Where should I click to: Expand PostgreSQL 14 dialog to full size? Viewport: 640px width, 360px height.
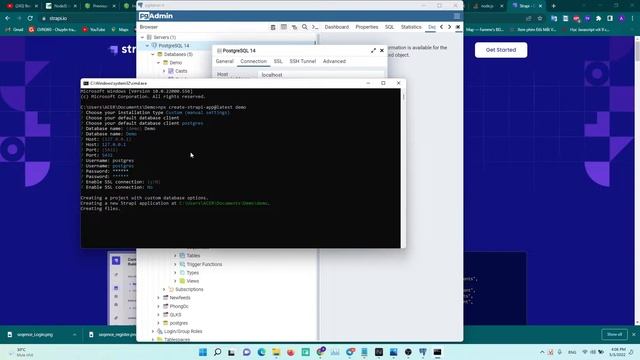point(373,51)
